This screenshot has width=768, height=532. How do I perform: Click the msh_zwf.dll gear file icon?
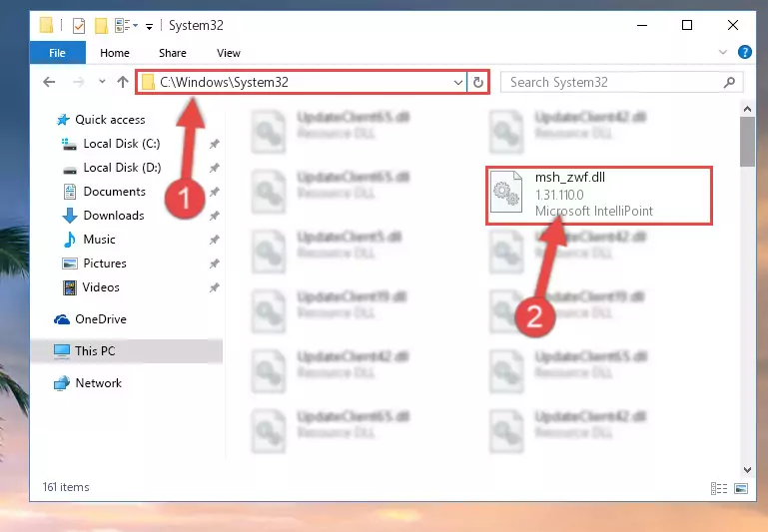point(506,192)
